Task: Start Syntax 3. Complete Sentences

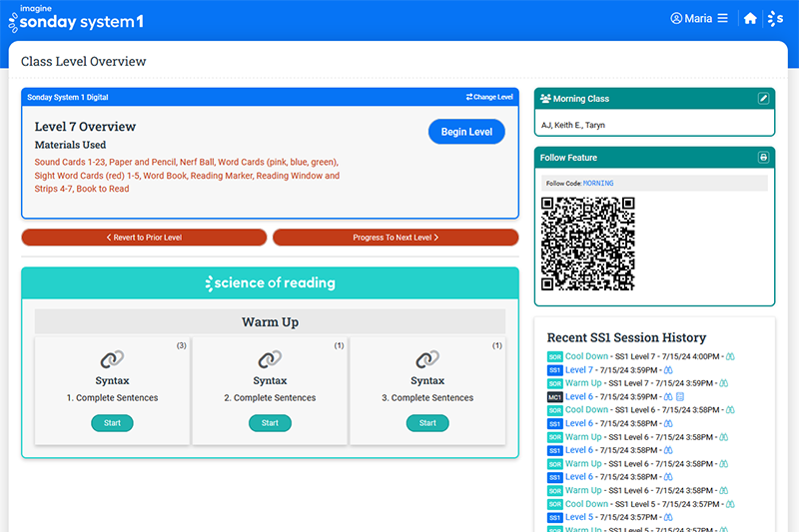Action: (x=427, y=423)
